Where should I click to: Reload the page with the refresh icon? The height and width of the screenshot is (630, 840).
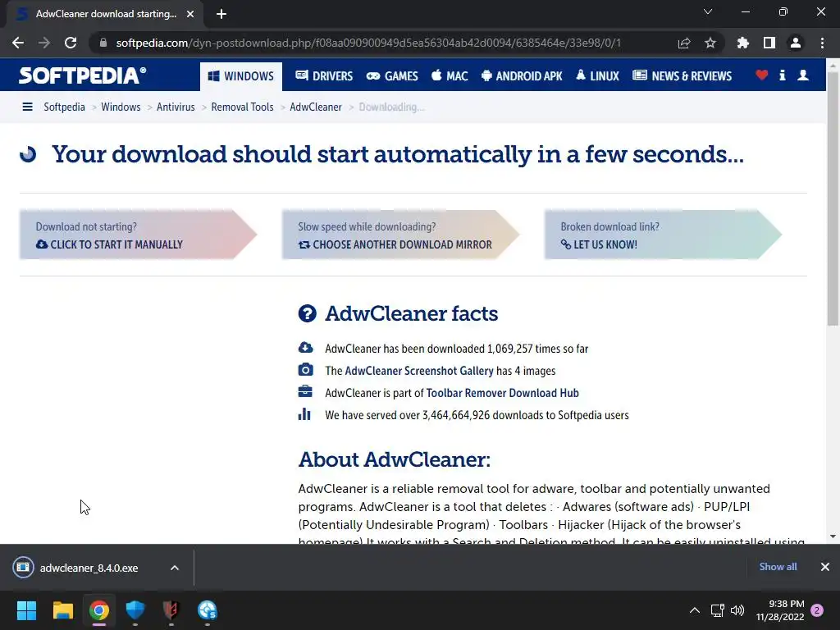click(71, 43)
